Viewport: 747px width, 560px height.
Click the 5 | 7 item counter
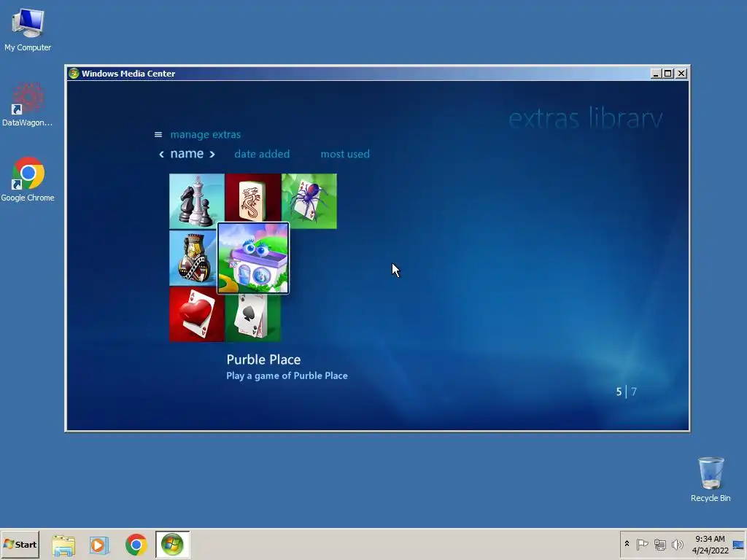pos(626,392)
